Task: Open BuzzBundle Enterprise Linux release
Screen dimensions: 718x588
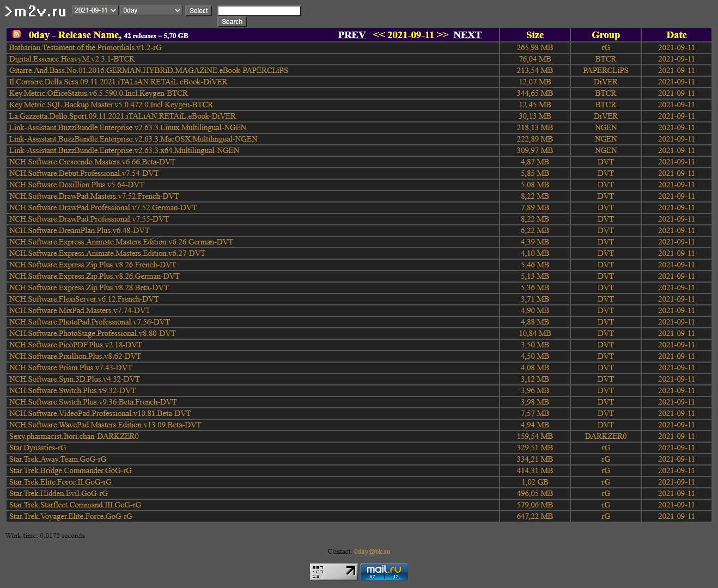Action: tap(128, 127)
